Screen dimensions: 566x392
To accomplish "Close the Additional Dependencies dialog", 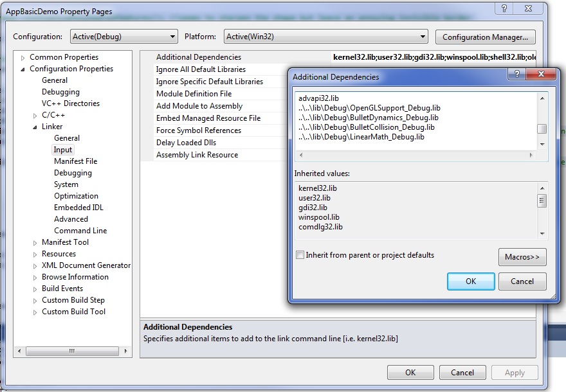I will click(x=541, y=74).
